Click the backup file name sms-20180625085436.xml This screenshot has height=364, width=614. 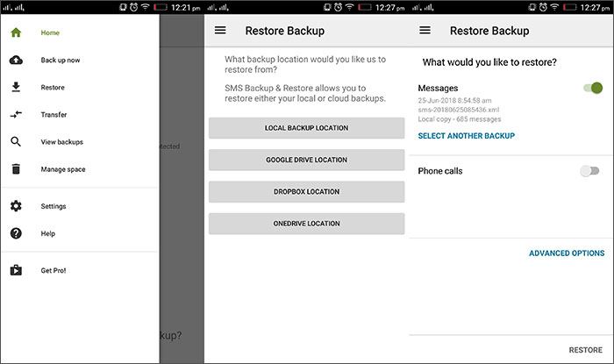(x=459, y=110)
